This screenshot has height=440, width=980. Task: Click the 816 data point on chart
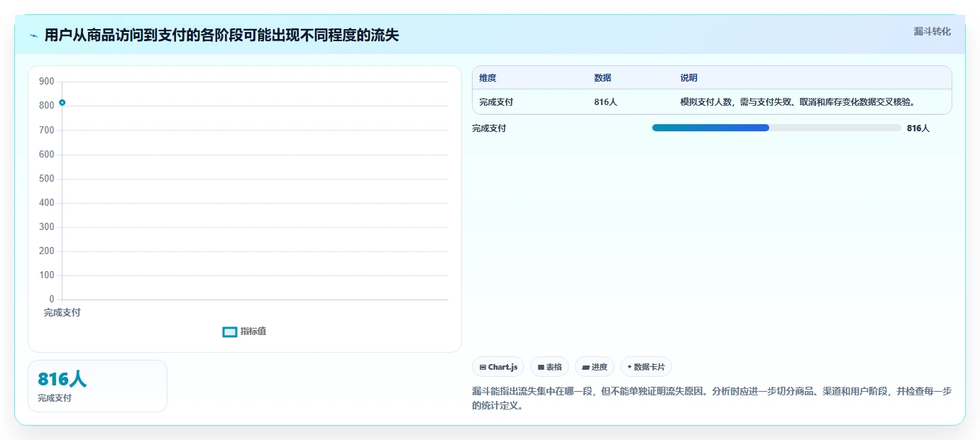click(x=62, y=103)
